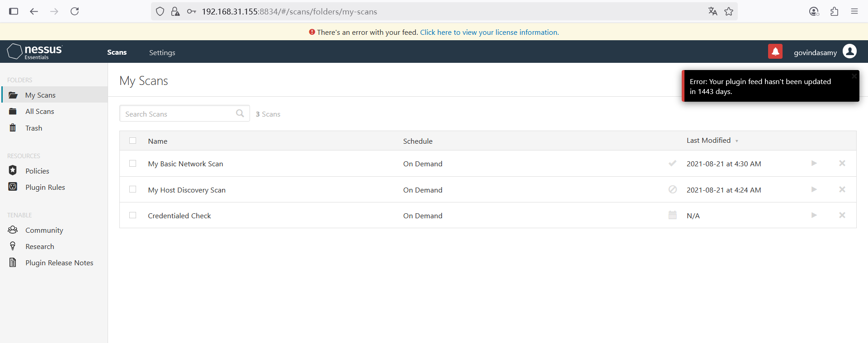Click the 2021-08-21 at 4:30 AM date
Screen dimensions: 868x343
coord(724,164)
